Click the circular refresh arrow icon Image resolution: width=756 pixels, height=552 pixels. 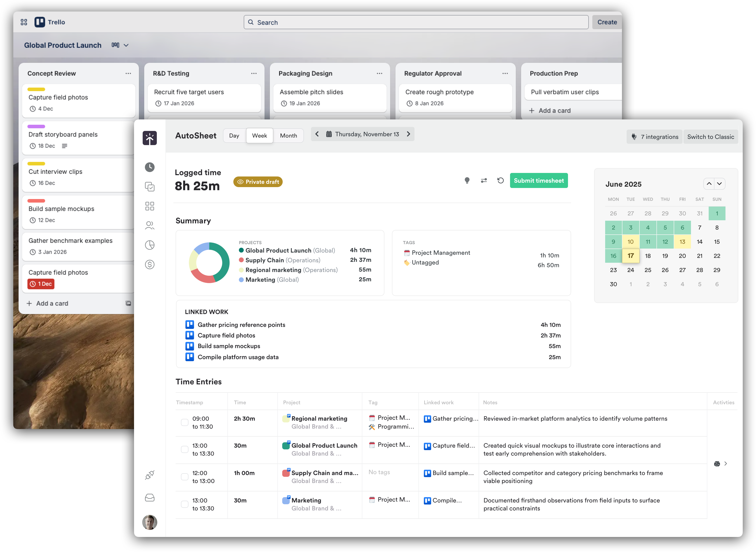[x=500, y=180]
